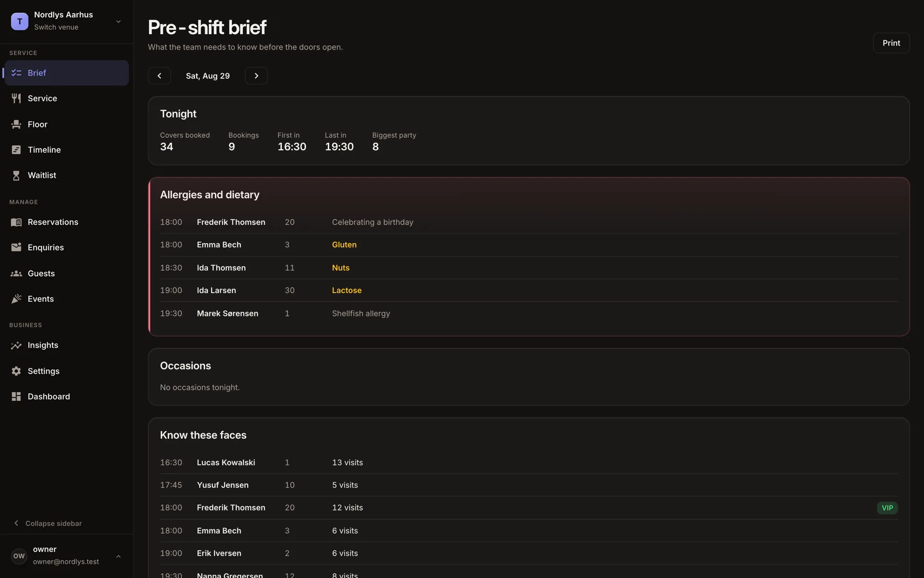Click the VIP badge on Frederik Thomsen
The width and height of the screenshot is (924, 578).
[887, 508]
